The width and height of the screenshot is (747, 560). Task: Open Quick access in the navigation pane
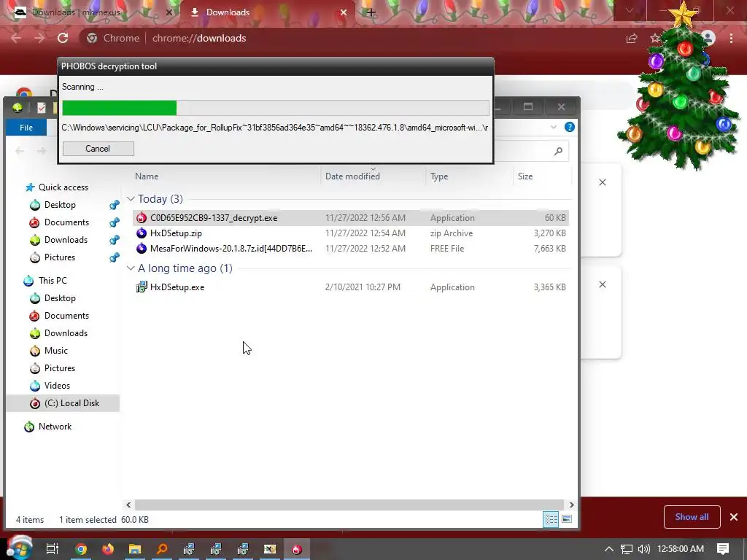[63, 187]
